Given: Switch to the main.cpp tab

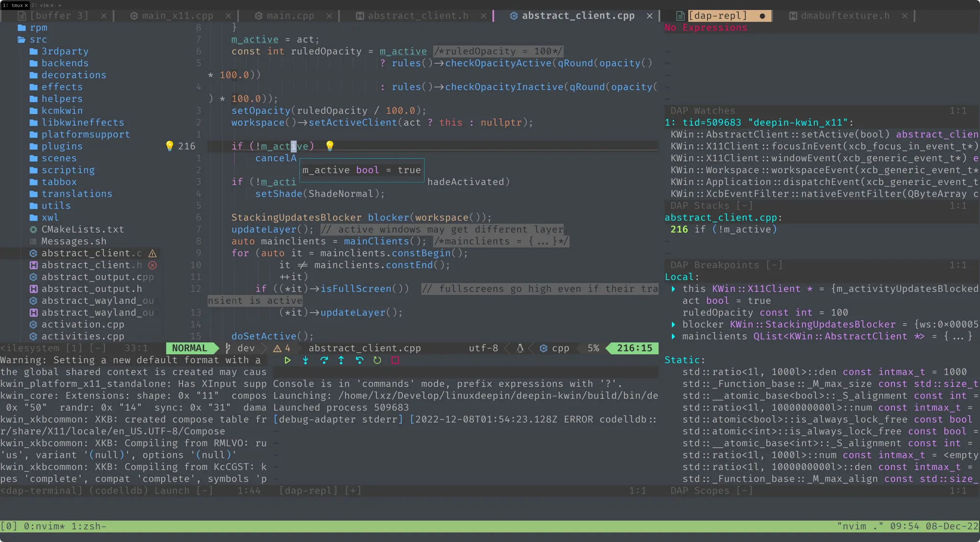Looking at the screenshot, I should pos(290,16).
